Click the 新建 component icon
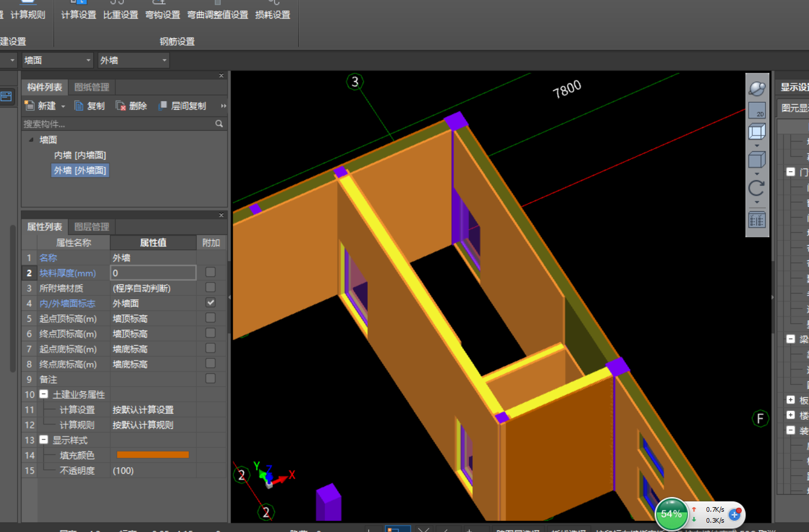809x532 pixels. click(30, 105)
